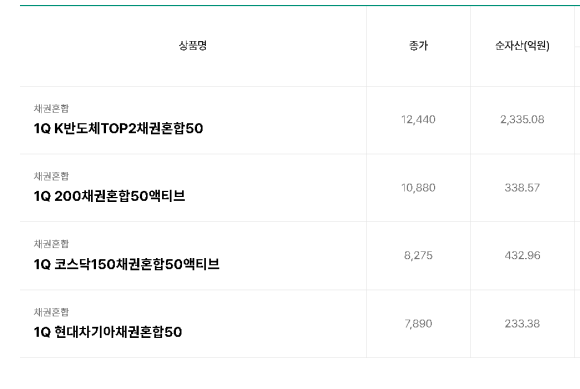Click the 종가 column header
Image resolution: width=580 pixels, height=389 pixels.
coord(418,46)
